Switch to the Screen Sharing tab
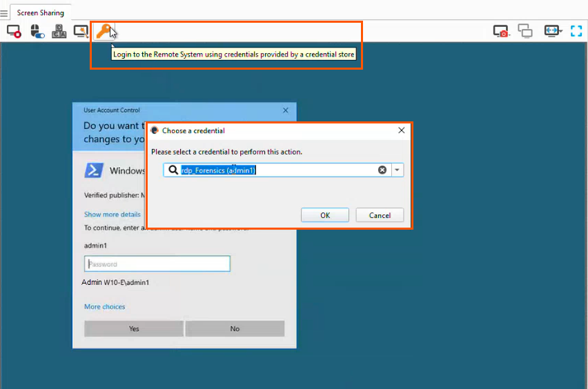588x389 pixels. [41, 12]
